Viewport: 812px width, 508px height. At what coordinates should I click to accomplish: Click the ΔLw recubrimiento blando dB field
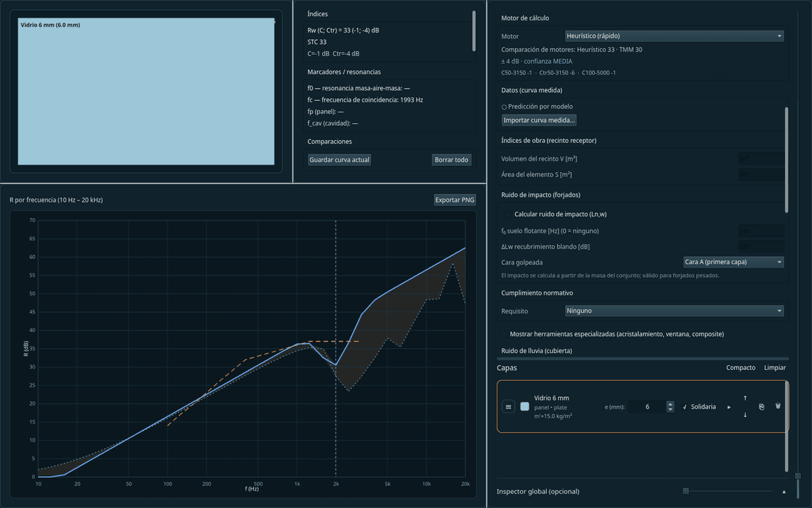click(x=761, y=247)
